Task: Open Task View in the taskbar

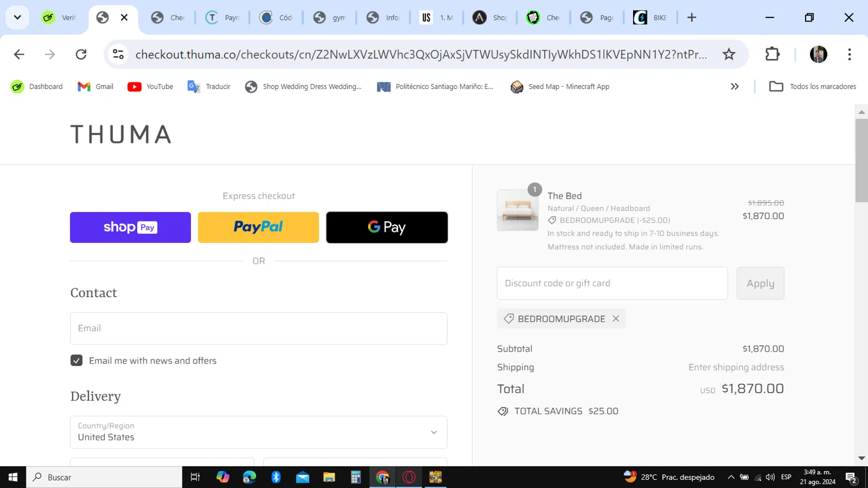Action: click(196, 477)
